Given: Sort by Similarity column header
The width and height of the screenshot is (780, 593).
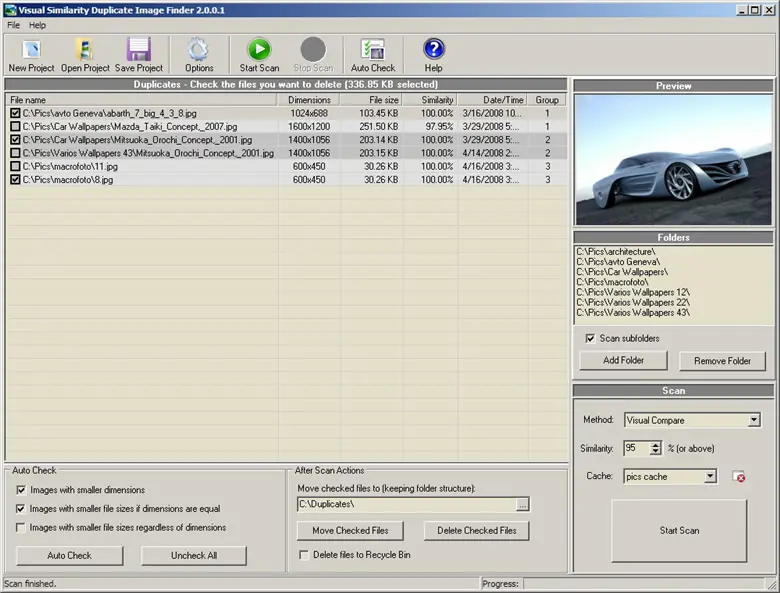Looking at the screenshot, I should pyautogui.click(x=430, y=100).
